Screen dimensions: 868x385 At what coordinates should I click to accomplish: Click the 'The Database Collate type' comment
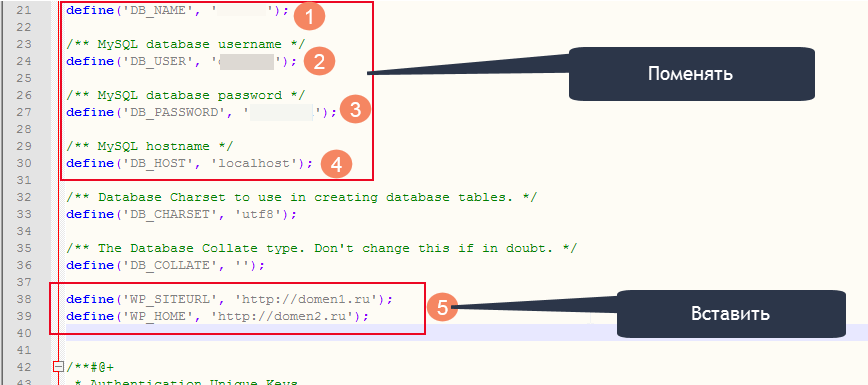[321, 249]
